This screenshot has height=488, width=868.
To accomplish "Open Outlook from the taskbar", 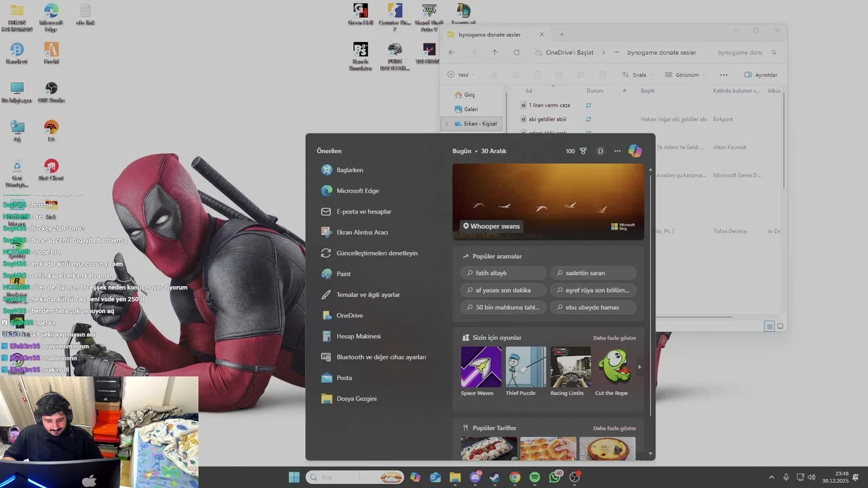I will pyautogui.click(x=435, y=477).
